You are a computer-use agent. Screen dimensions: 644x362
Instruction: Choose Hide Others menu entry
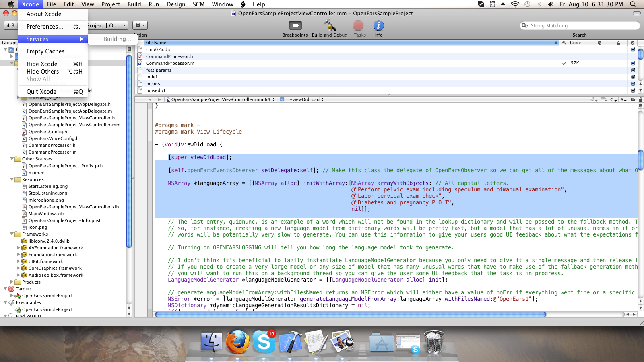53,72
